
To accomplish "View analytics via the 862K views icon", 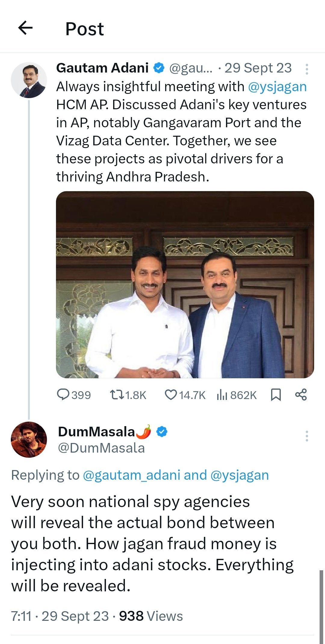I will tap(222, 395).
